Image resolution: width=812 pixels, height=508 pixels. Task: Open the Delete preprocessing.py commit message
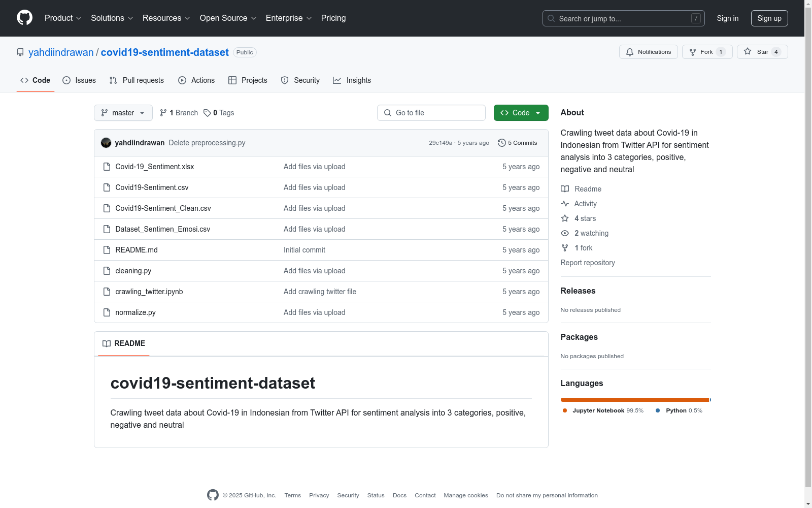coord(207,143)
